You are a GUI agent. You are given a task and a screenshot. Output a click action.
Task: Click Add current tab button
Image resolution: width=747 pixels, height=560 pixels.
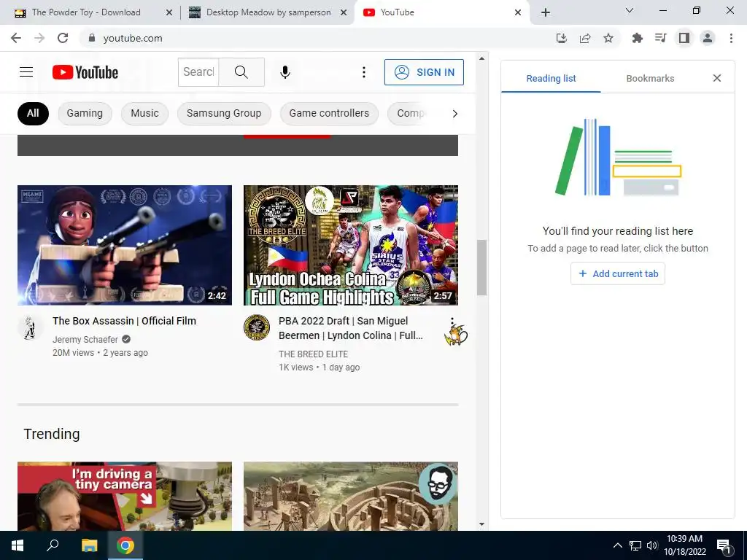pyautogui.click(x=618, y=274)
